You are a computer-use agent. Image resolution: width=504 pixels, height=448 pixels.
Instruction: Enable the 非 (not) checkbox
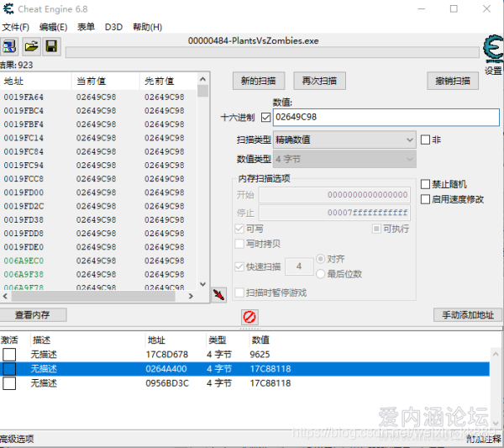coord(425,140)
